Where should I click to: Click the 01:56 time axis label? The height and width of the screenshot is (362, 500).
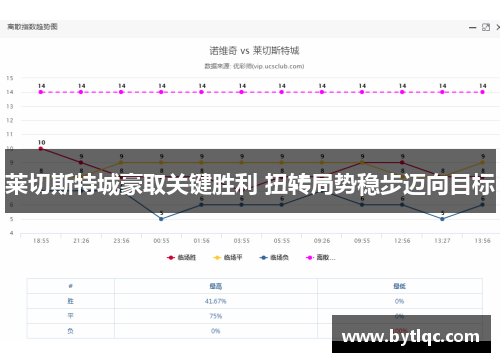click(201, 241)
